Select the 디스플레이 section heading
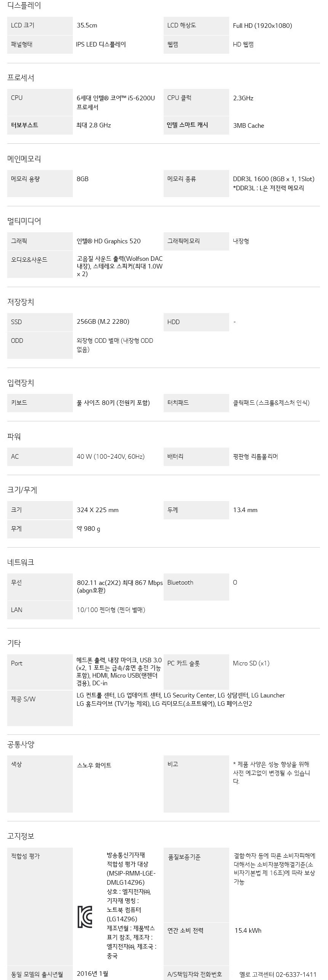 coord(24,5)
